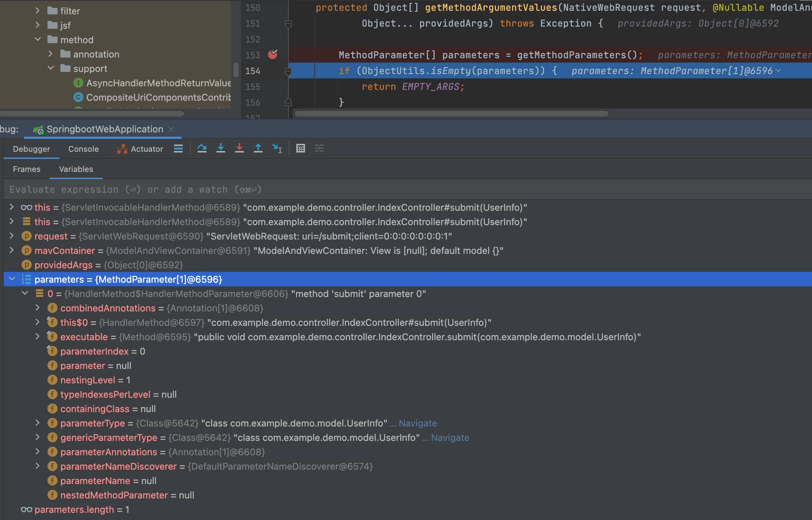Expand the mavContainer variable node
The image size is (812, 520).
coord(12,250)
